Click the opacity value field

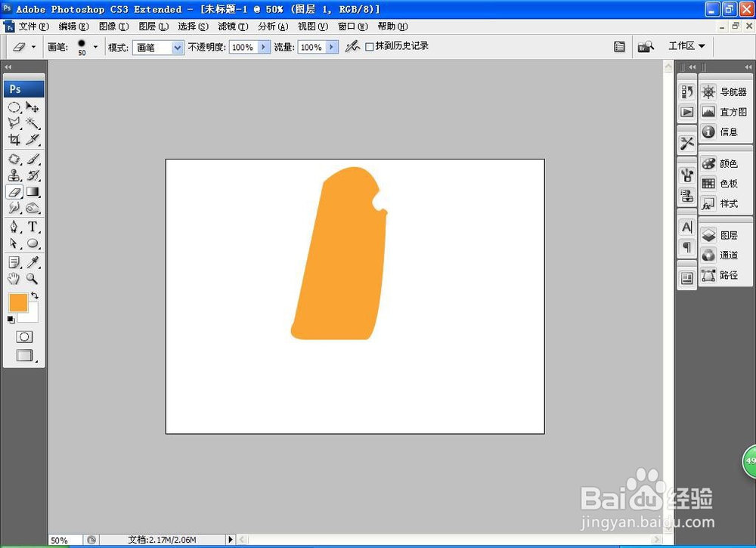coord(243,47)
